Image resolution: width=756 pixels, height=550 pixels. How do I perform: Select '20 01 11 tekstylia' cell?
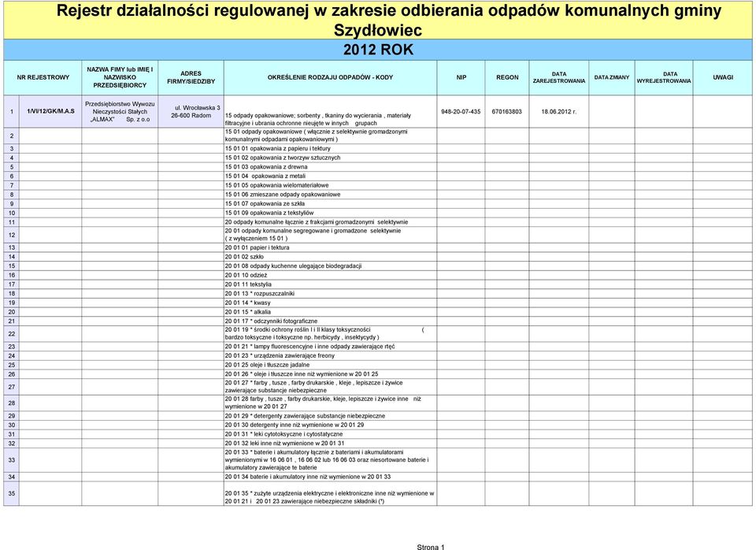(330, 284)
